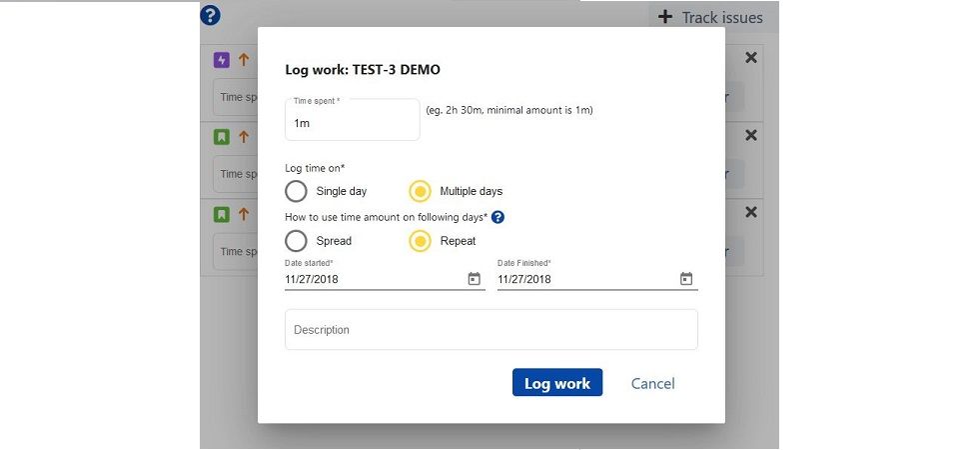The height and width of the screenshot is (450, 980).
Task: Click the Description text box
Action: click(x=491, y=329)
